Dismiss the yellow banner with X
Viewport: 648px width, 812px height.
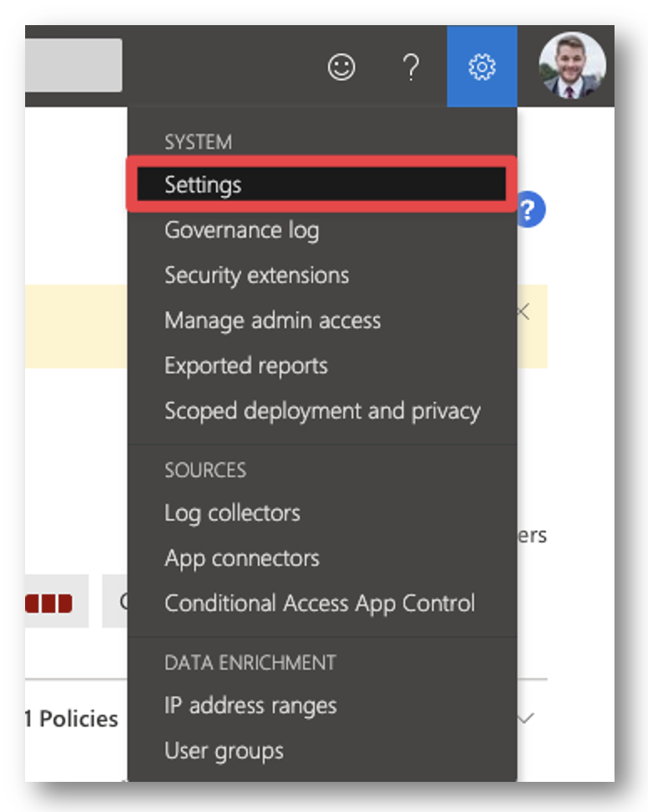click(x=524, y=311)
